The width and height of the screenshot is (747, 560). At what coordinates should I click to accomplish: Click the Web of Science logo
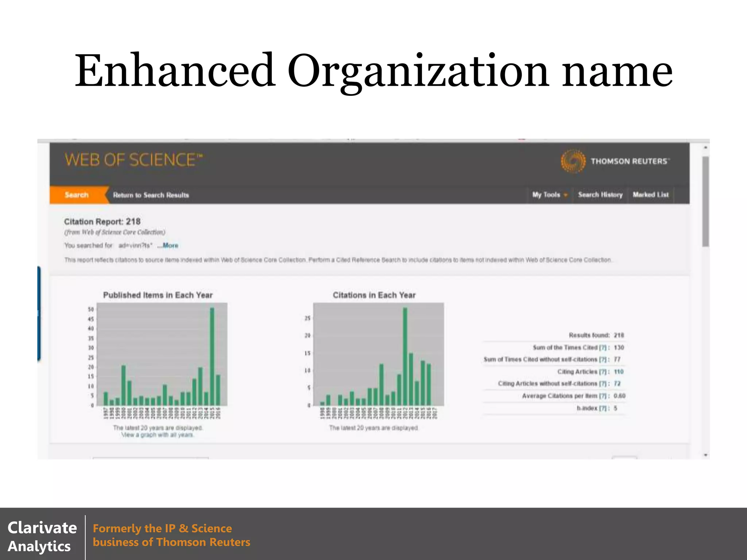tap(133, 160)
